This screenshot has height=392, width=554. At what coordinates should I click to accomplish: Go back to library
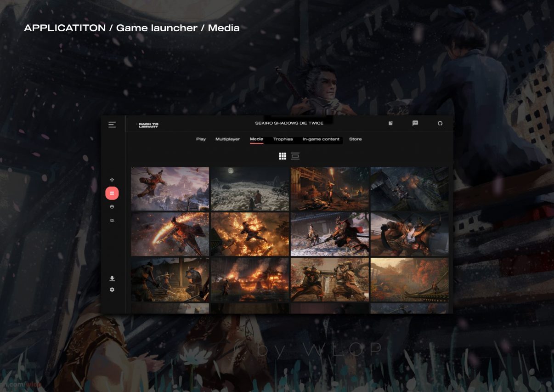pyautogui.click(x=147, y=125)
